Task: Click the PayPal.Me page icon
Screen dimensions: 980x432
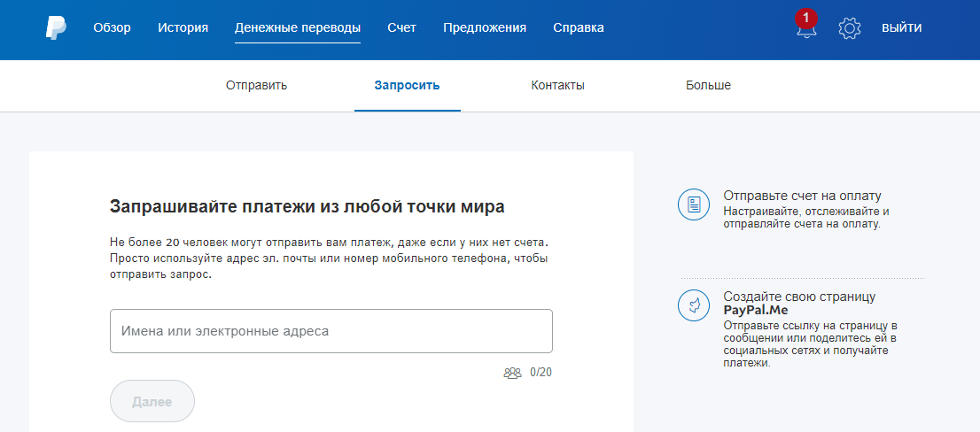Action: click(x=694, y=305)
